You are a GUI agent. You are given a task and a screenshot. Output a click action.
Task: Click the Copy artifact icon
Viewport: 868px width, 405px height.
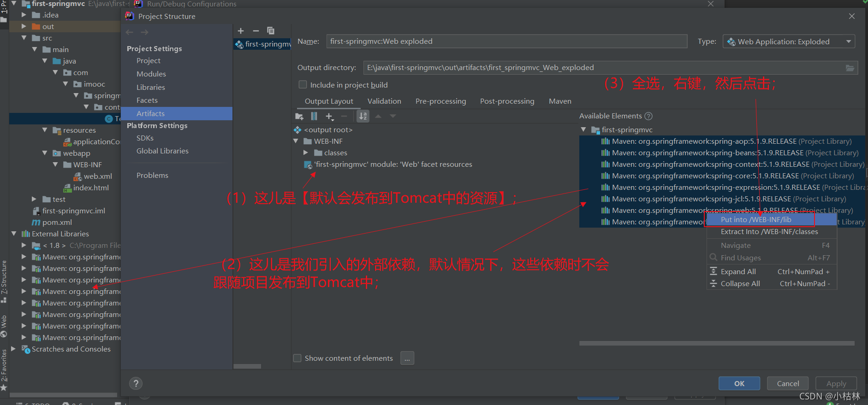(271, 31)
